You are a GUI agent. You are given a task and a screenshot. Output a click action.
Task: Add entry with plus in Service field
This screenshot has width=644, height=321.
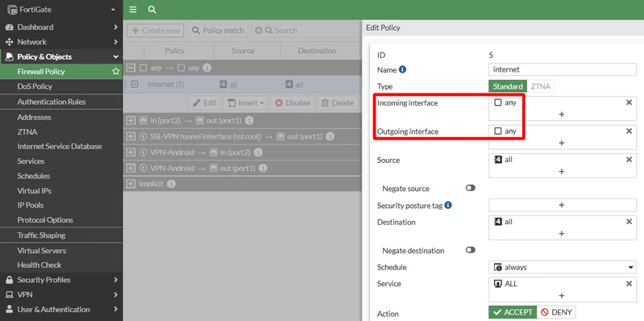(562, 295)
